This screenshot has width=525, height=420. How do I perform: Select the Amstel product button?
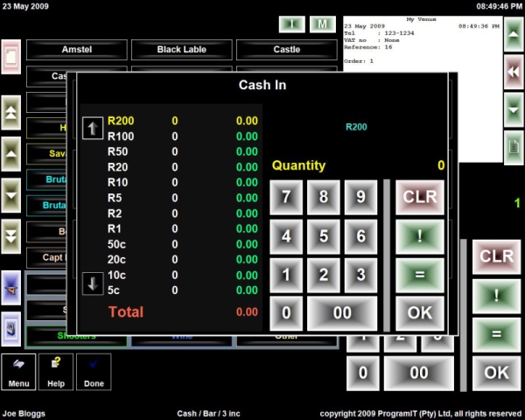76,50
